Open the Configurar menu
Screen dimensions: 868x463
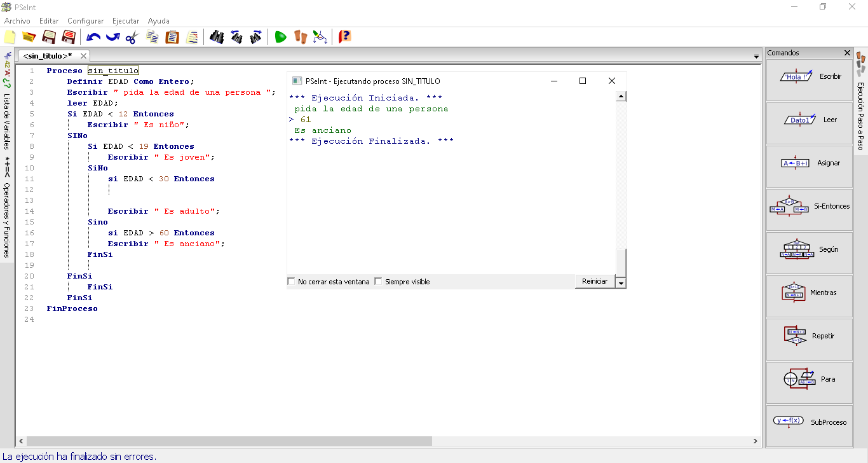coord(85,21)
